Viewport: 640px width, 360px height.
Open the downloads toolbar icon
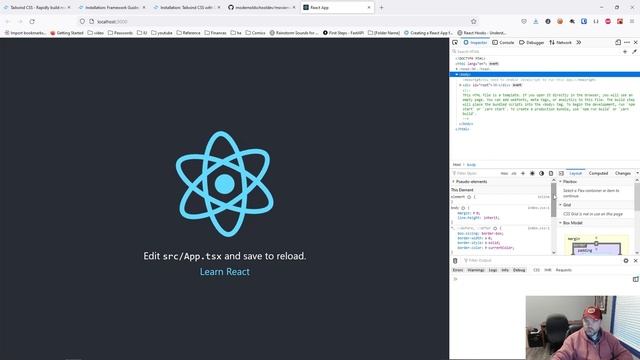(x=536, y=21)
